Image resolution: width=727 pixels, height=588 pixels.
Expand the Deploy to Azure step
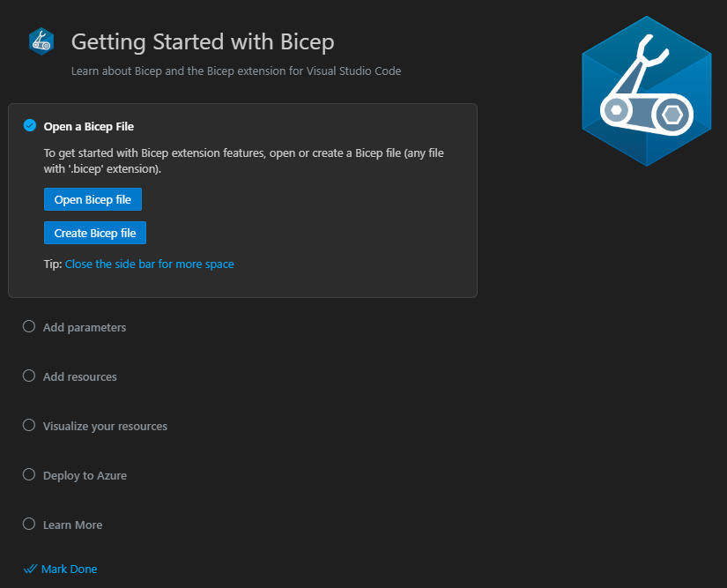pos(84,475)
